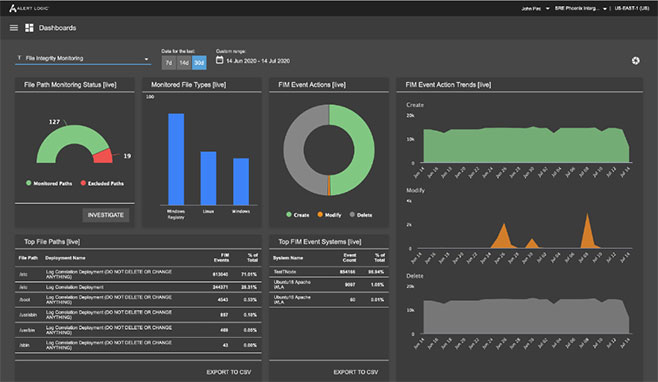This screenshot has height=382, width=658.
Task: Click the FIM Event Action Trends [live] title
Action: click(x=448, y=84)
